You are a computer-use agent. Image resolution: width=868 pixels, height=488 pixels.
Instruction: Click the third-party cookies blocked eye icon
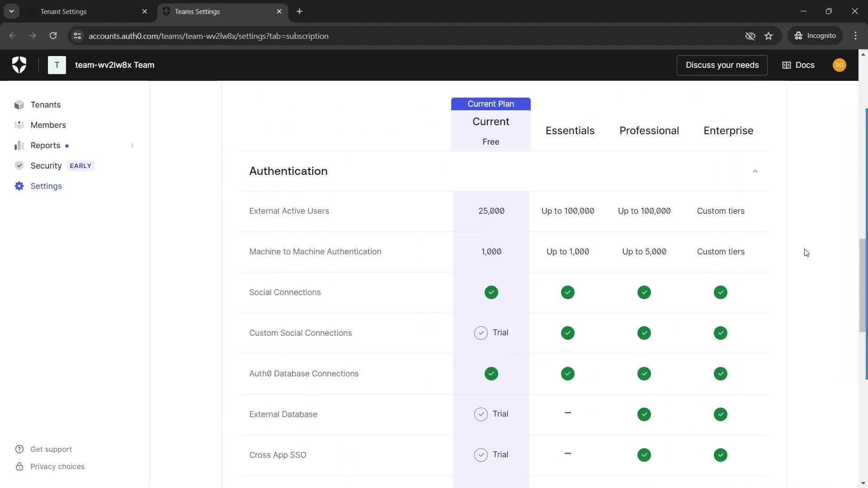pyautogui.click(x=750, y=36)
